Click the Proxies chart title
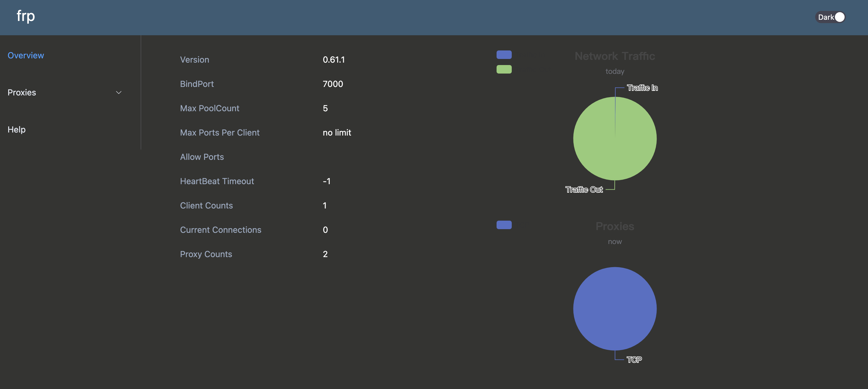The width and height of the screenshot is (868, 389). pos(615,226)
